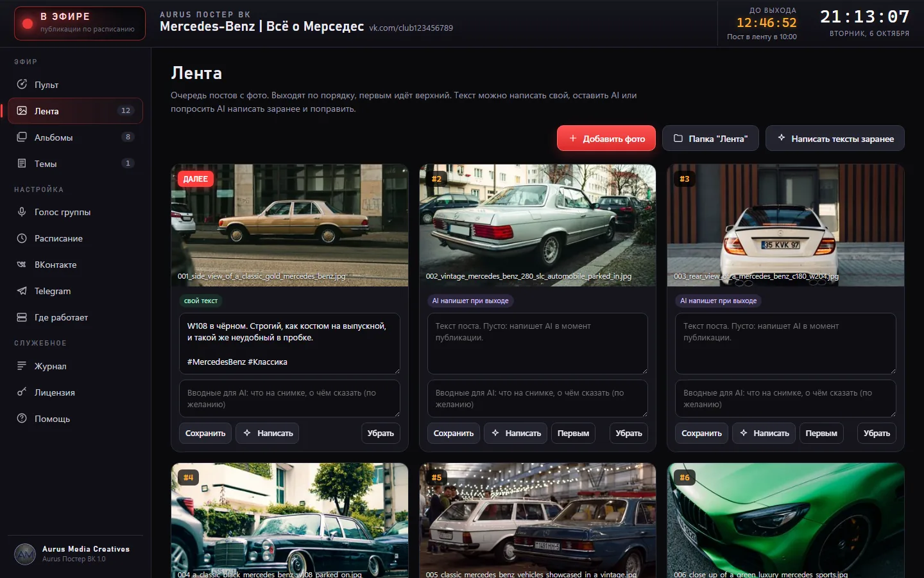Open Лицензия key icon
This screenshot has height=578, width=924.
22,392
